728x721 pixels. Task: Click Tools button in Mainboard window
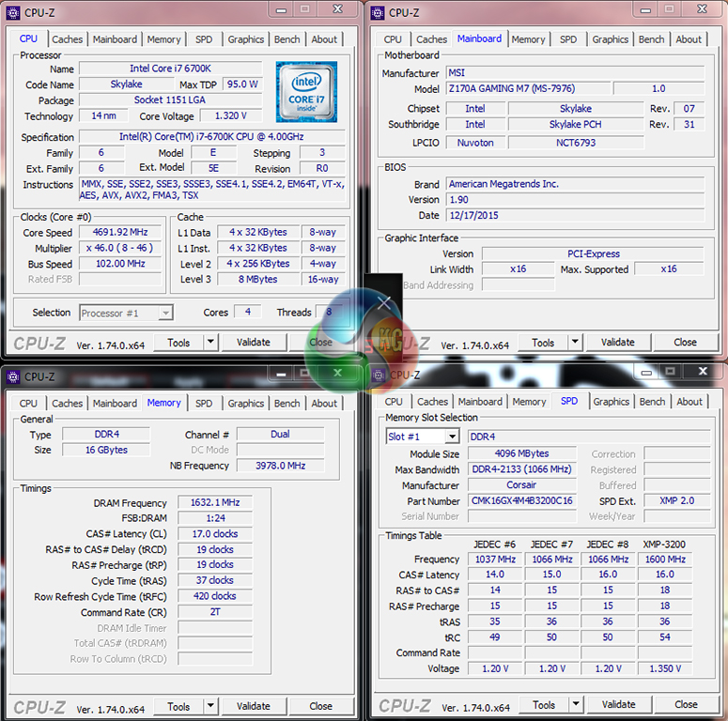pos(543,343)
